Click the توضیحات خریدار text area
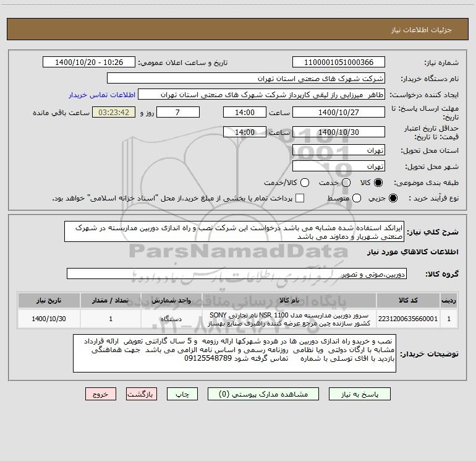476x461 pixels. click(x=234, y=353)
